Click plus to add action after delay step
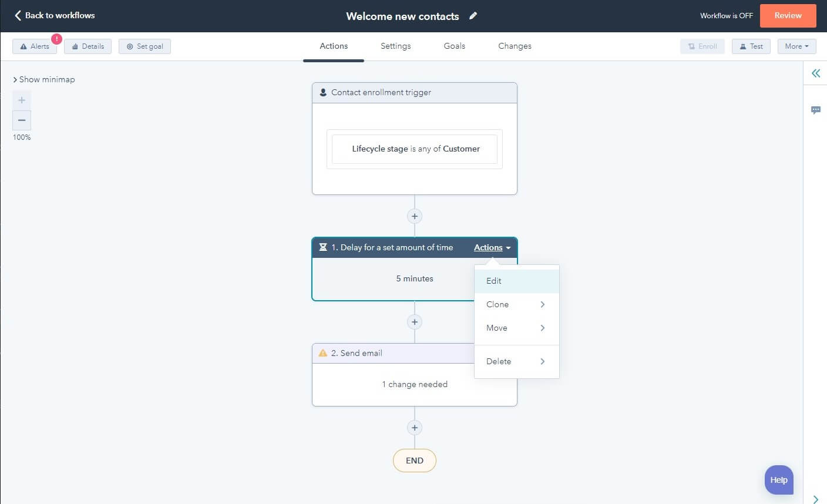 (x=415, y=321)
